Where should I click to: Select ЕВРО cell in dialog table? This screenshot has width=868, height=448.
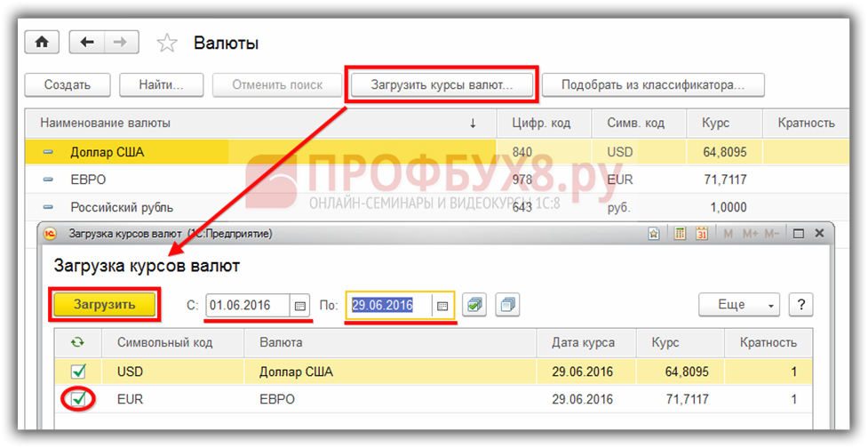coord(390,399)
